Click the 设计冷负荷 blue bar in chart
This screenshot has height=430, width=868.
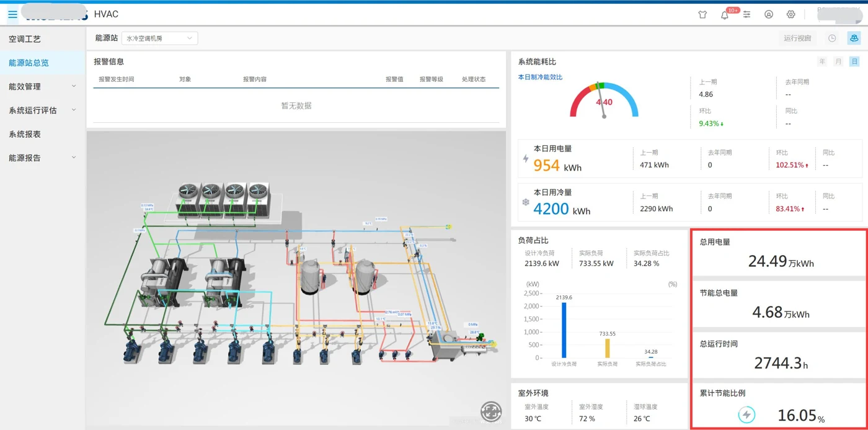[564, 330]
